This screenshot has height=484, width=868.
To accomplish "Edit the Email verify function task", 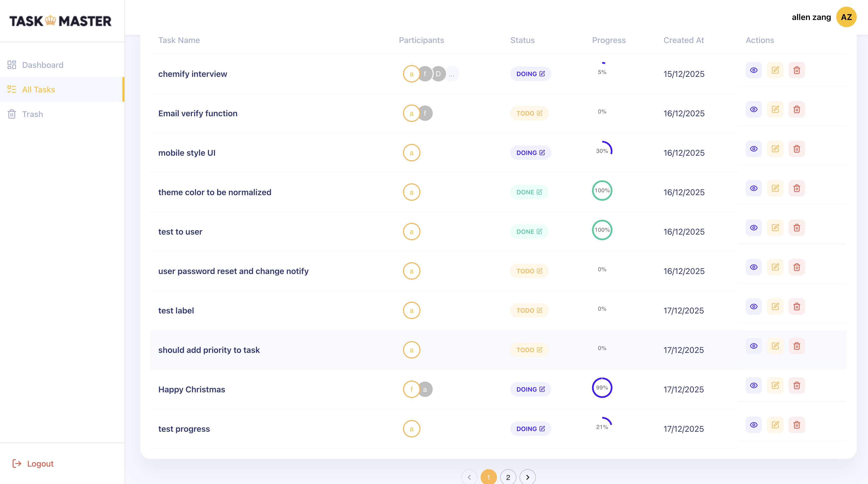I will pos(775,110).
